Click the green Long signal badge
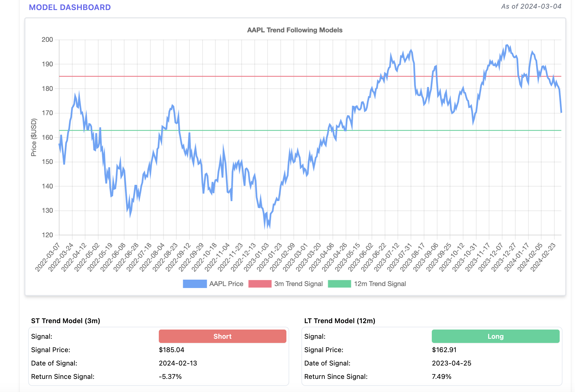Screen dimensions: 575x392 click(x=495, y=336)
